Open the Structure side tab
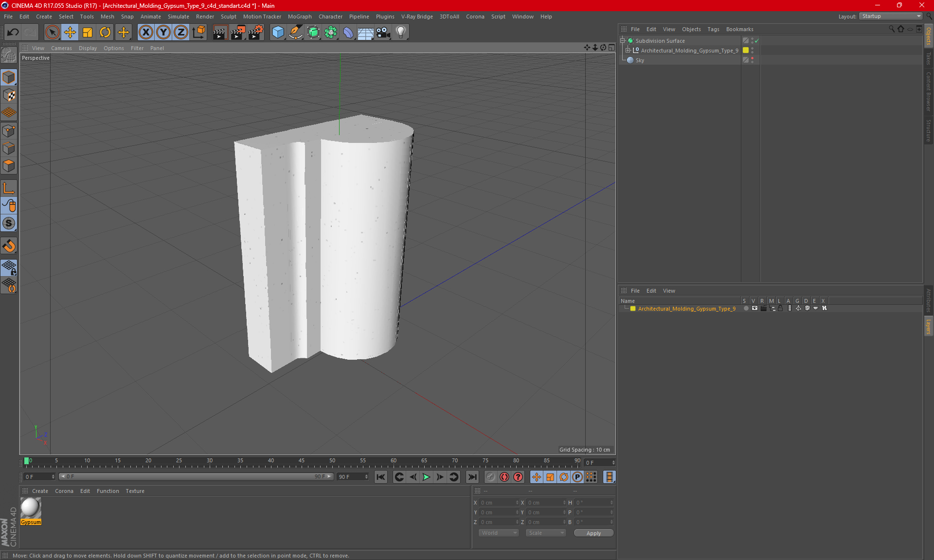 [929, 130]
